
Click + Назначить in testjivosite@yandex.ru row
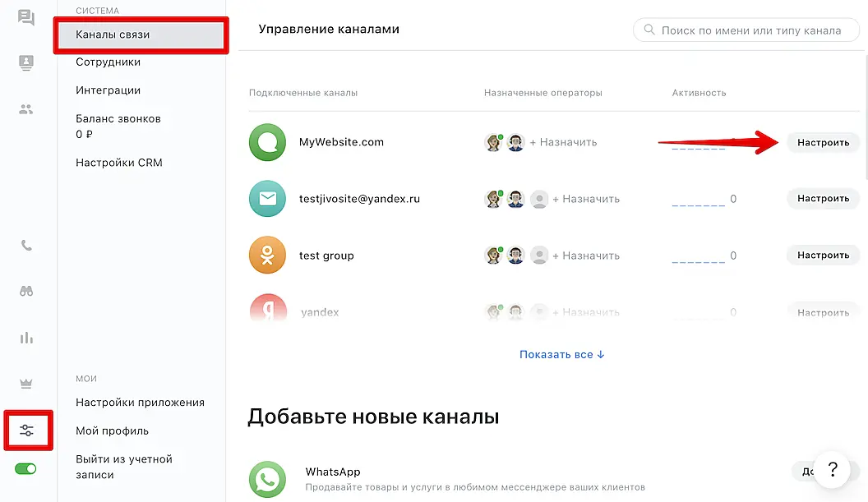click(586, 199)
